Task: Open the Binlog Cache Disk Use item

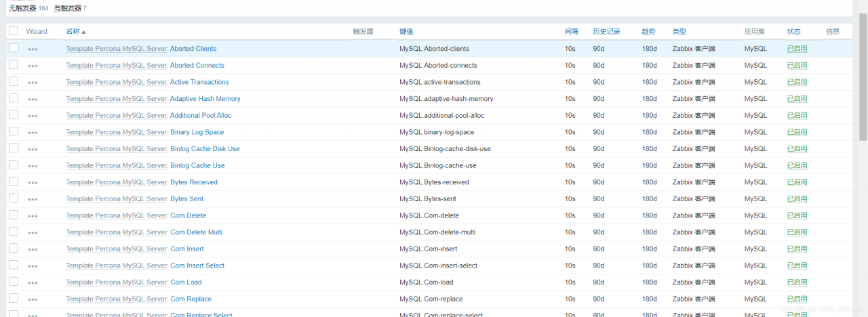Action: coord(205,149)
